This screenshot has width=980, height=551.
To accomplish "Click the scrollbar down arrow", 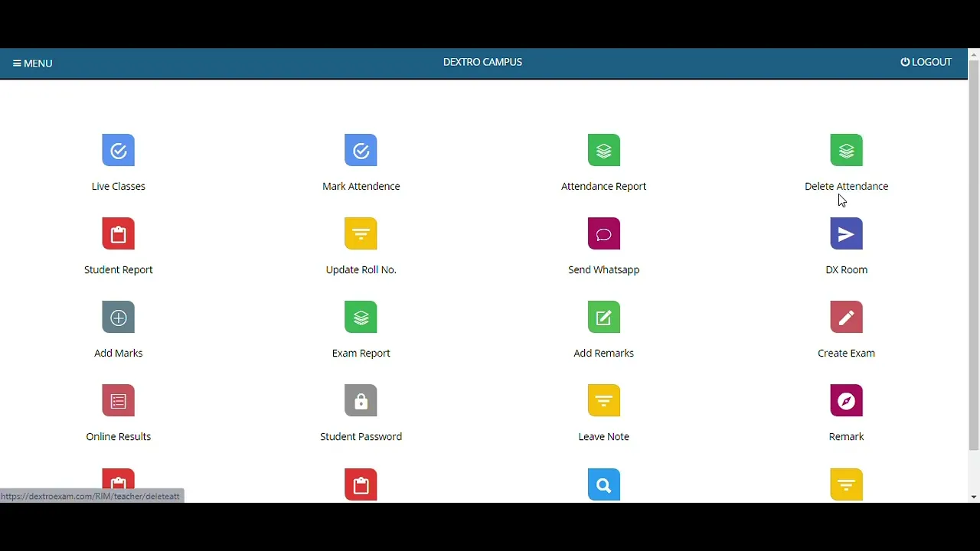I will point(974,497).
